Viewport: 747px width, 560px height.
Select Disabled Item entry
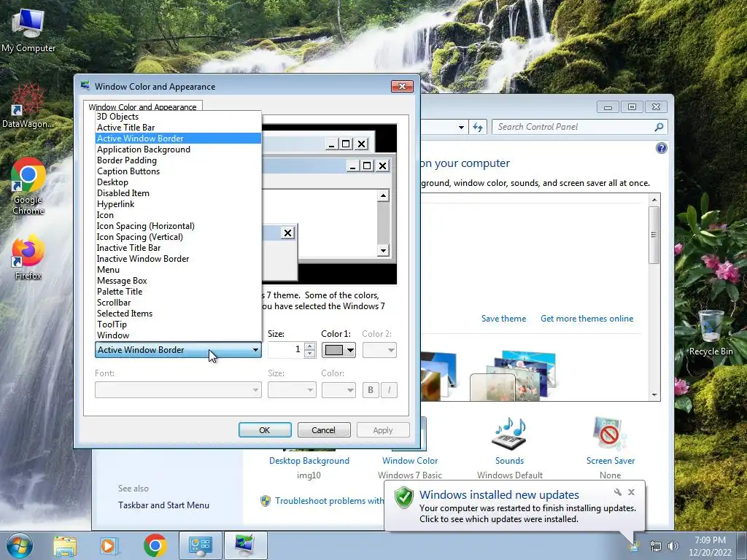pyautogui.click(x=178, y=193)
